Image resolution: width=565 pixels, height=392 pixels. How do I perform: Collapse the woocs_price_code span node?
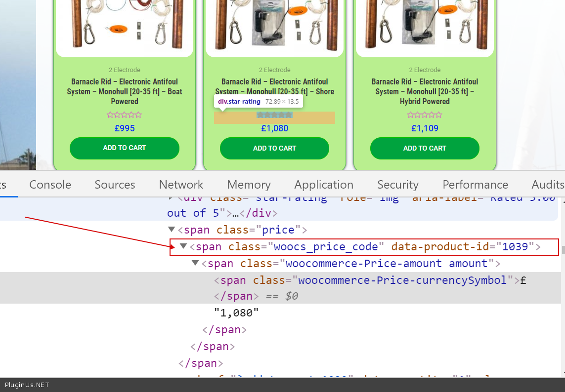pos(183,246)
